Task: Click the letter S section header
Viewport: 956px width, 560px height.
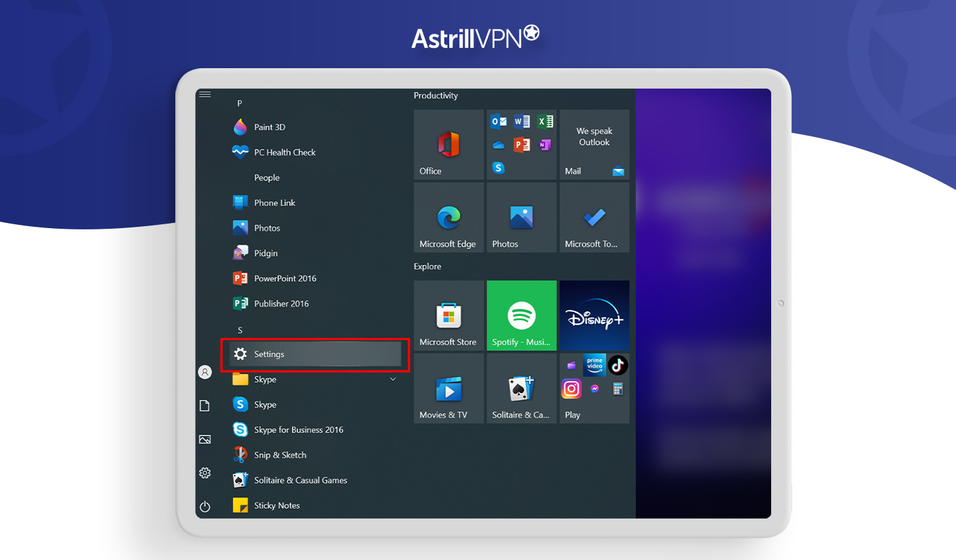Action: coord(240,330)
